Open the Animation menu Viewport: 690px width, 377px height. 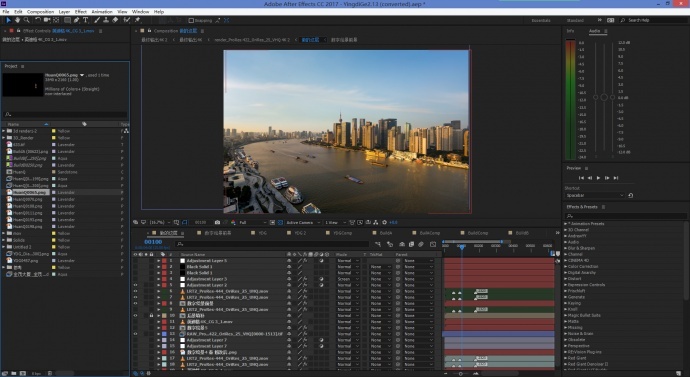tap(102, 11)
